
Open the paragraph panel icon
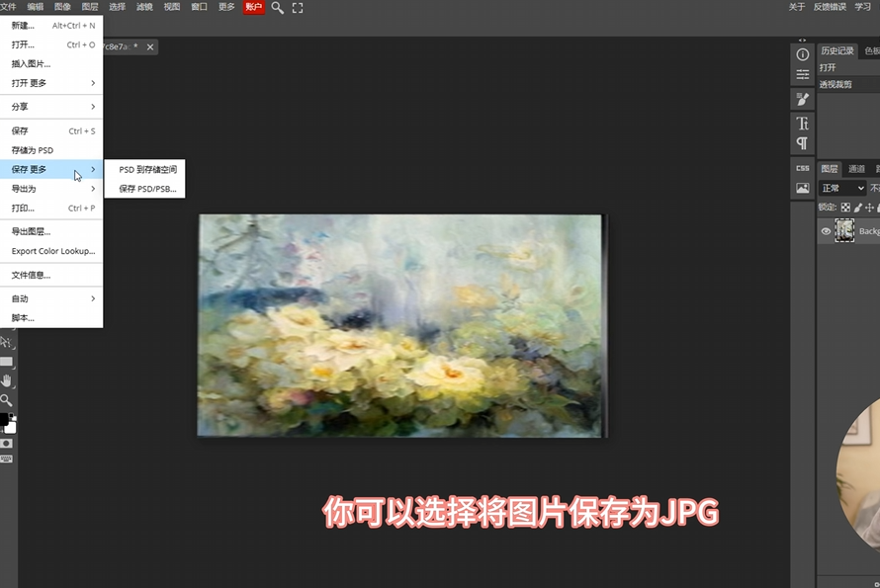click(x=803, y=143)
